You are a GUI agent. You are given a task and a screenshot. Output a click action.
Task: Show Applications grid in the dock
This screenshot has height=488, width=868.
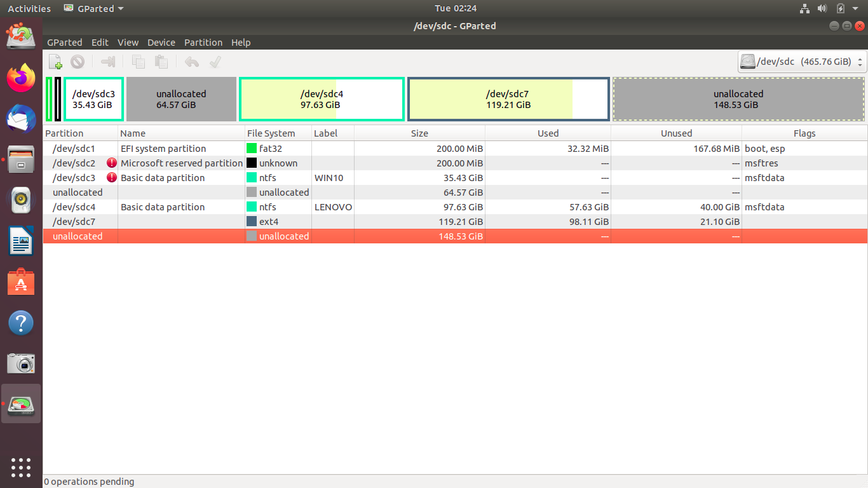[21, 467]
